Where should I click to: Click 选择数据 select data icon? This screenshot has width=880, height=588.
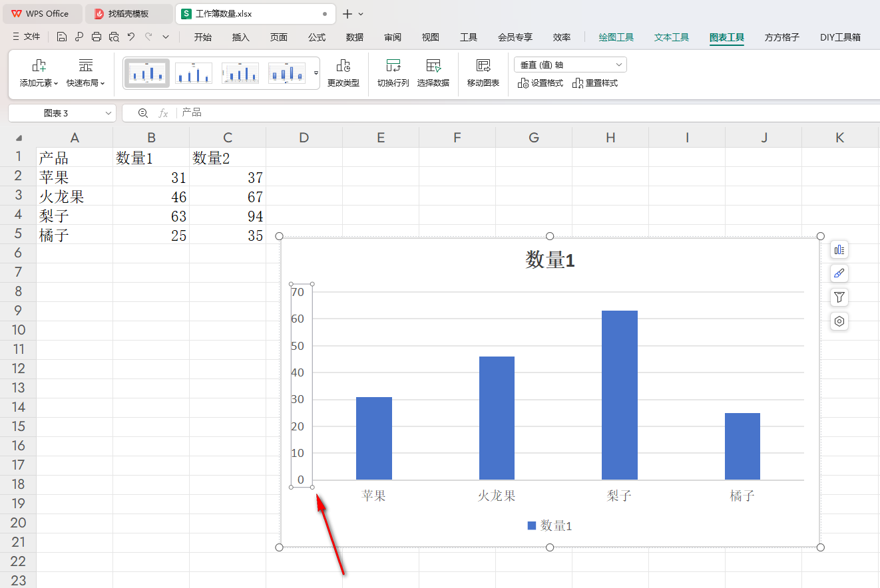433,66
